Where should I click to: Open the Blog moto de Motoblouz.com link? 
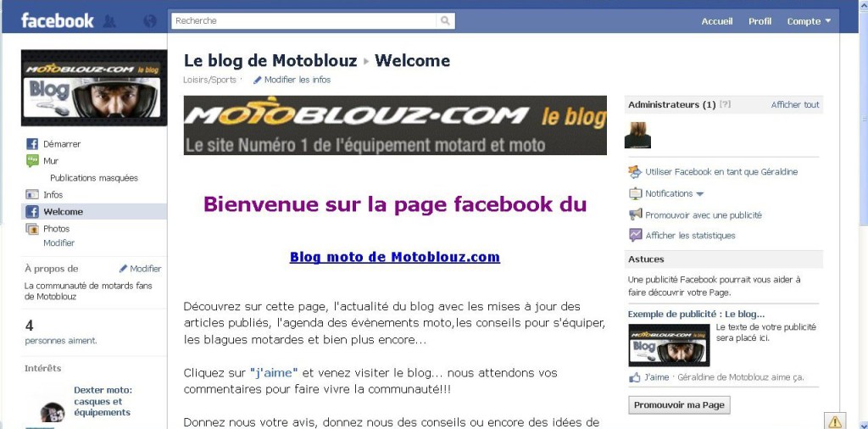click(x=395, y=257)
